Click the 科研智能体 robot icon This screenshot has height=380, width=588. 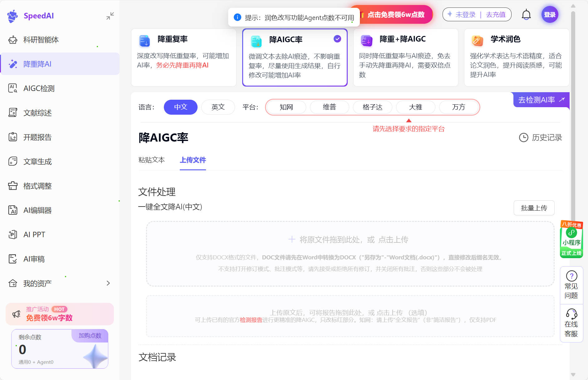pyautogui.click(x=13, y=40)
